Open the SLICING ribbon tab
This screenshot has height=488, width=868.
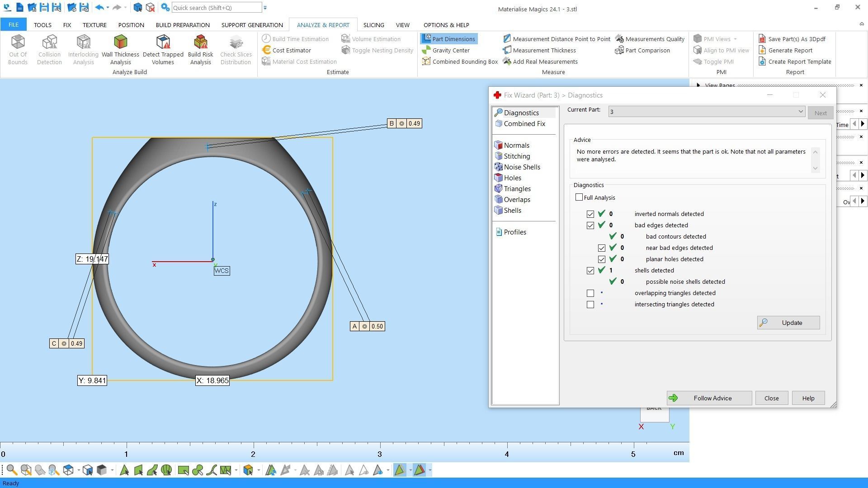tap(373, 25)
